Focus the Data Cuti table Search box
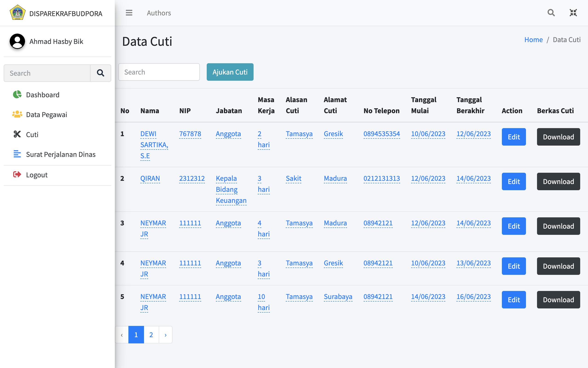588x368 pixels. (x=159, y=72)
